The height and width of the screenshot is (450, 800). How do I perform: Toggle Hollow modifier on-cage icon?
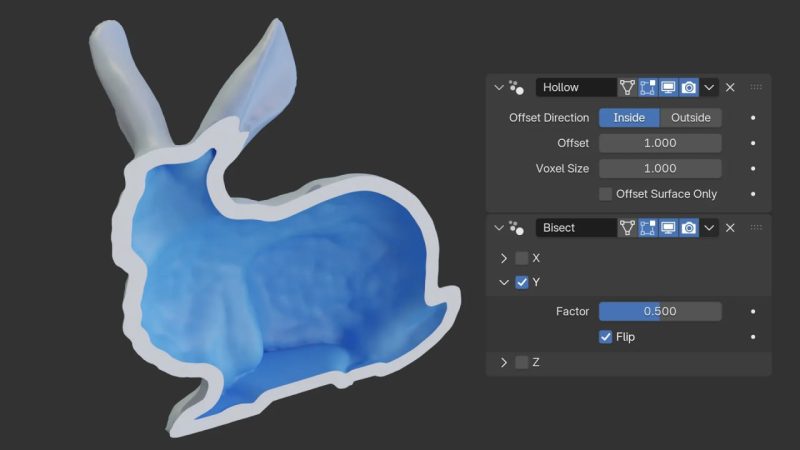628,88
